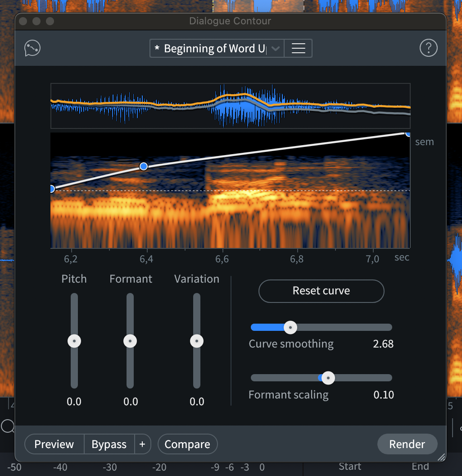Expand the preset dropdown chevron
Screen dimensions: 462x476
pyautogui.click(x=276, y=49)
